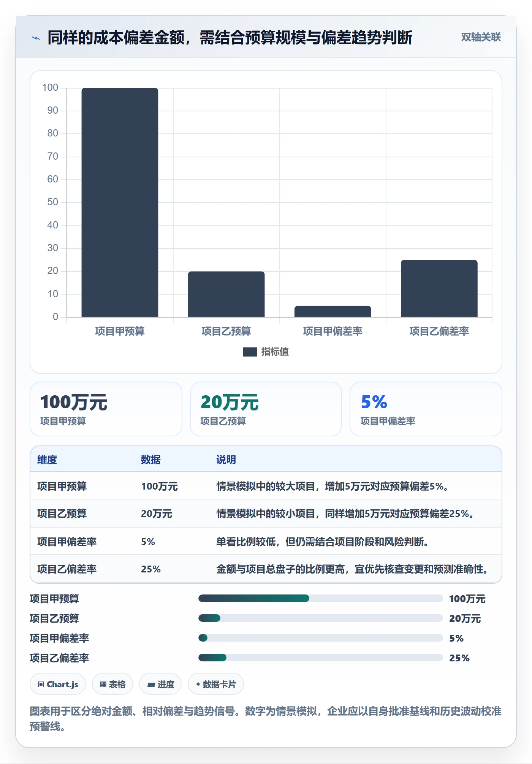Screen dimensions: 532x764
Task: Click the 数据 column header
Action: pyautogui.click(x=151, y=460)
